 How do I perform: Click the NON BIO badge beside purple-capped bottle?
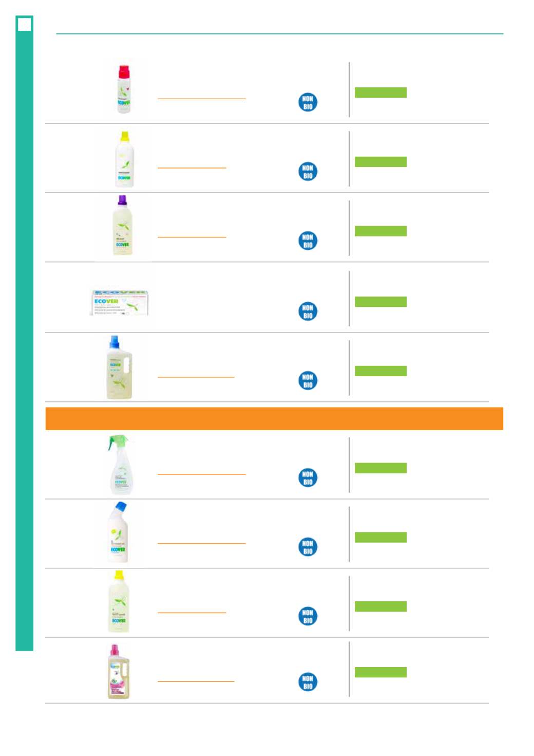point(308,241)
